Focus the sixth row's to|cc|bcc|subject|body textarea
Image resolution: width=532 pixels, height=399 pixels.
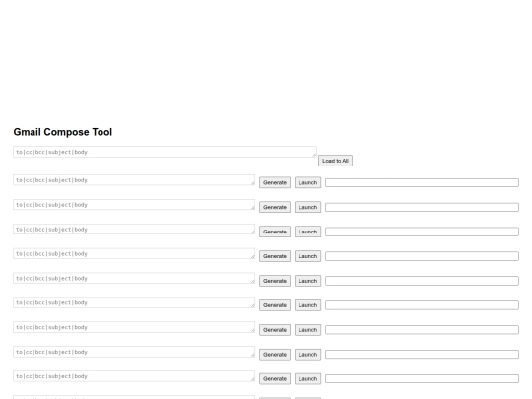134,302
